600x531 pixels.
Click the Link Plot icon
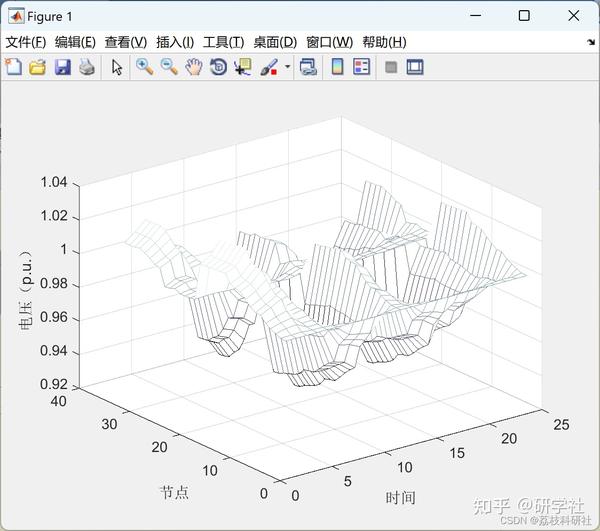(x=308, y=67)
